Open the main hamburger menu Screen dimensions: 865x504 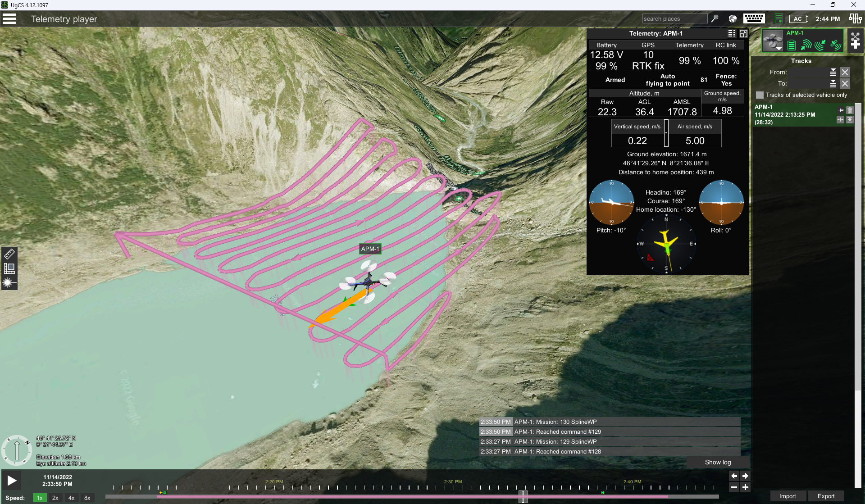pos(9,18)
